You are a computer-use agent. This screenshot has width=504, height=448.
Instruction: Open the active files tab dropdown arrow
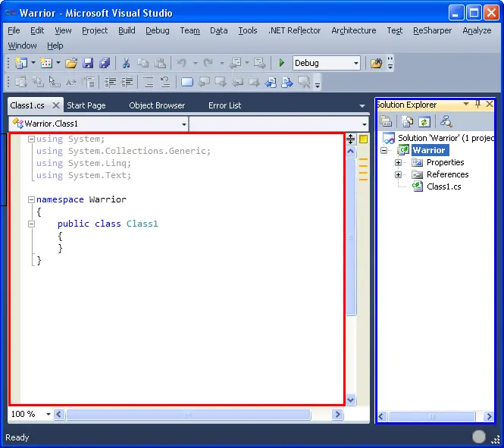click(362, 105)
